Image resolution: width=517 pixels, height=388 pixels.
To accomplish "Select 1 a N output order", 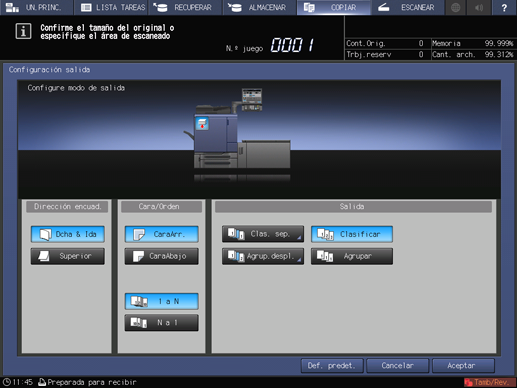I will [x=162, y=301].
